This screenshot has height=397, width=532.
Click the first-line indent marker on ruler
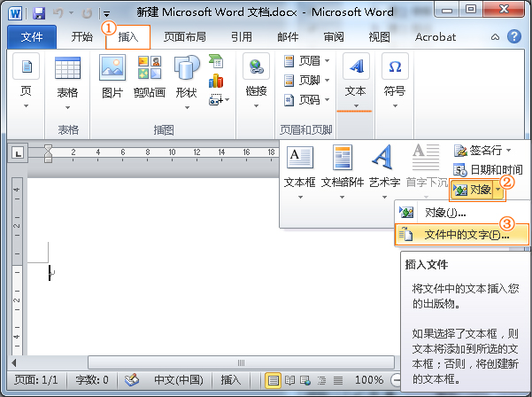[x=48, y=148]
